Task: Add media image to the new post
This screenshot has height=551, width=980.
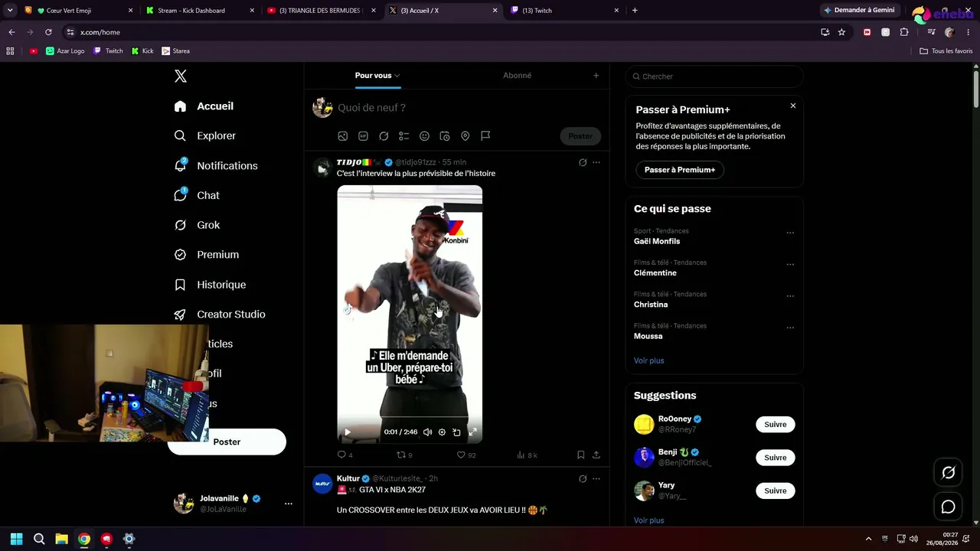Action: click(x=343, y=136)
